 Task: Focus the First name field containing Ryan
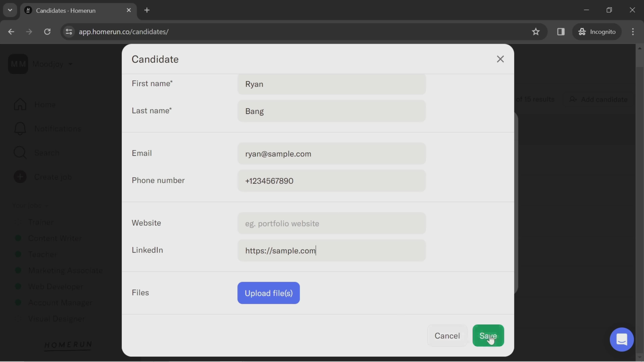(332, 84)
